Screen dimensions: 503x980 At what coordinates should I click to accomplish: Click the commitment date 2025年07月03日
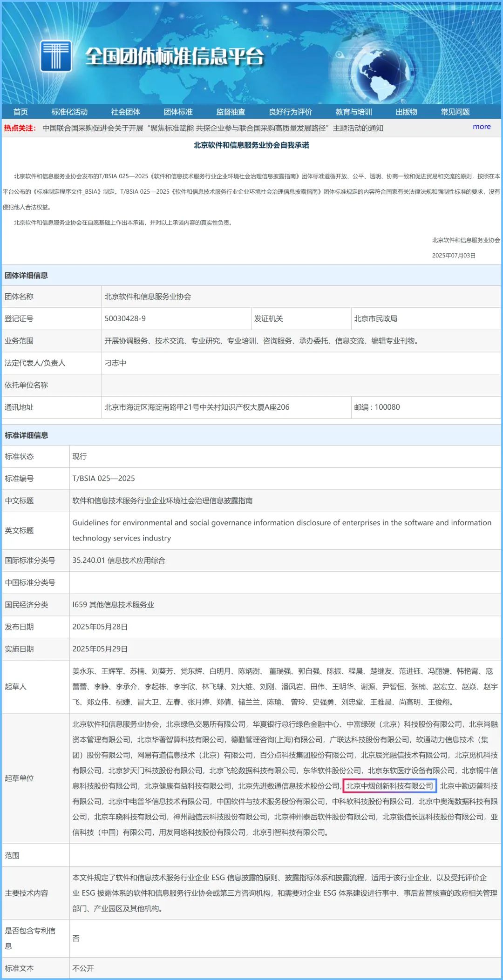(454, 255)
